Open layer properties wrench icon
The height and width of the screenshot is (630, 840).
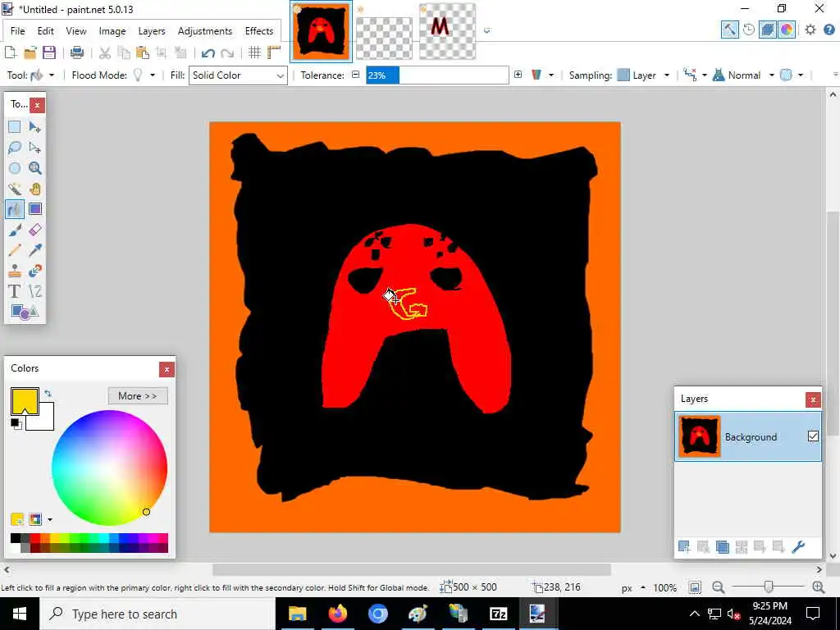pyautogui.click(x=798, y=546)
